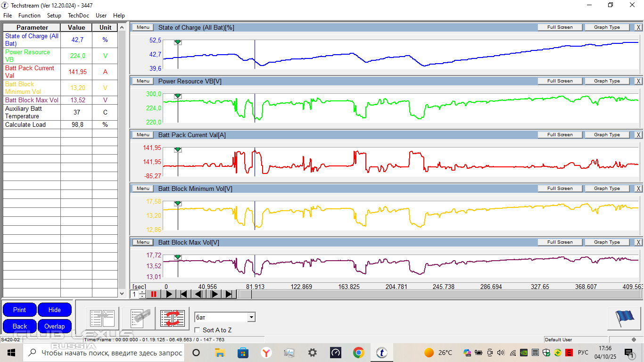Step forward one frame in playback
The image size is (644, 362).
(x=214, y=294)
